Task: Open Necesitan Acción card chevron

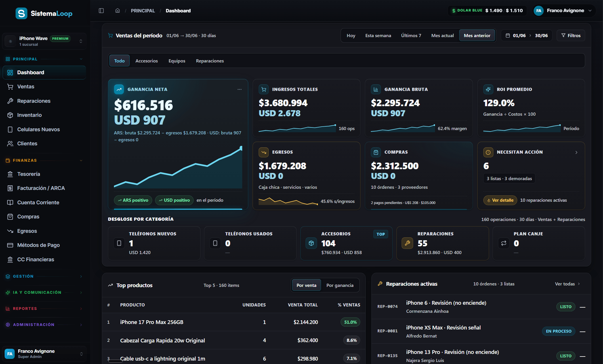Action: click(x=576, y=152)
